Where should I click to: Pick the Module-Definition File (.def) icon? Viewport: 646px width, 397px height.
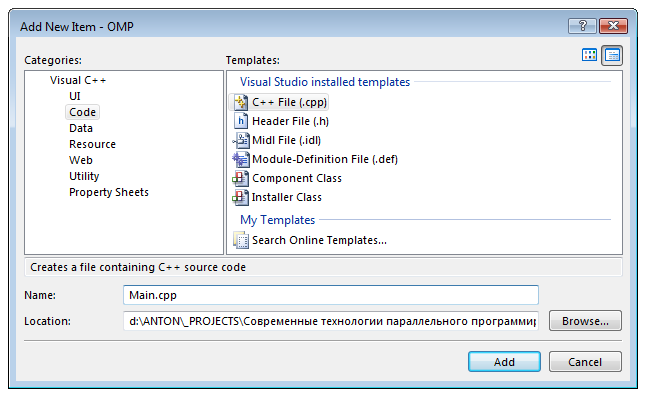tap(241, 159)
